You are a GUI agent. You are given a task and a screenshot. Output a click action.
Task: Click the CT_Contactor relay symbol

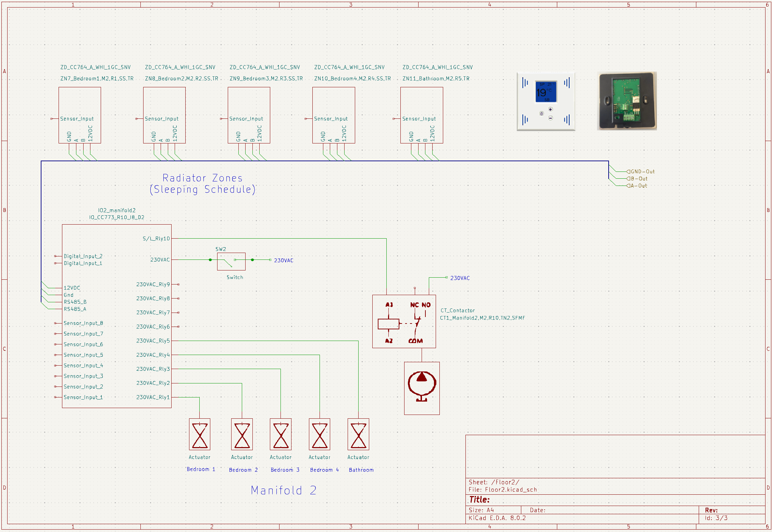point(404,321)
